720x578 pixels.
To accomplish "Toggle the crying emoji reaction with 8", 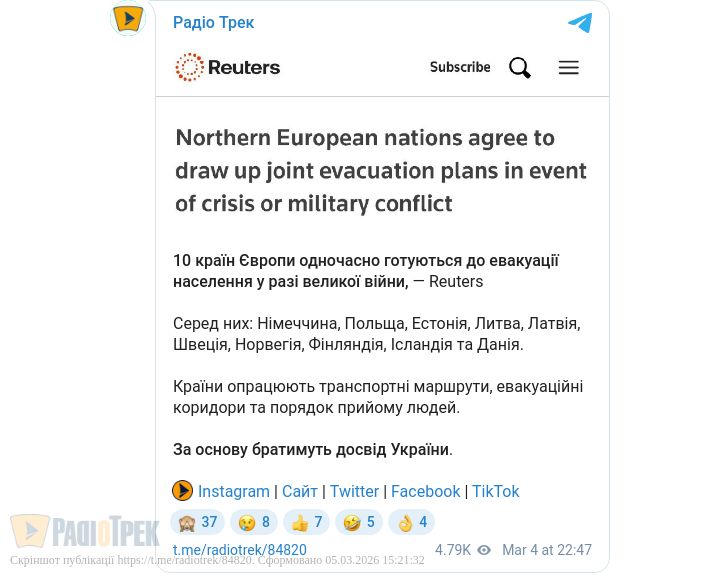I will (254, 522).
